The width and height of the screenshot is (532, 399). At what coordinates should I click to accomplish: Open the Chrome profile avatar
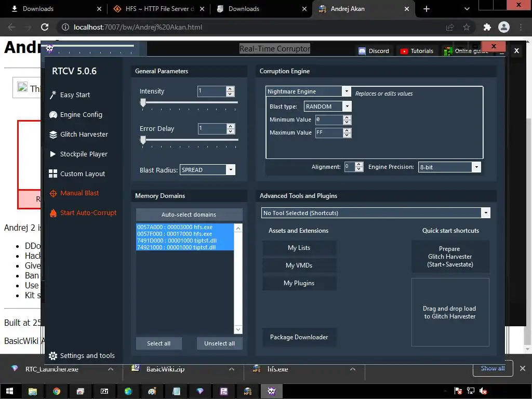pos(504,27)
